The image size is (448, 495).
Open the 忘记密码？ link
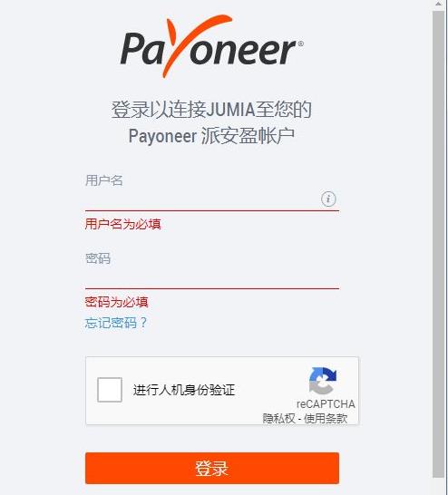tap(116, 323)
